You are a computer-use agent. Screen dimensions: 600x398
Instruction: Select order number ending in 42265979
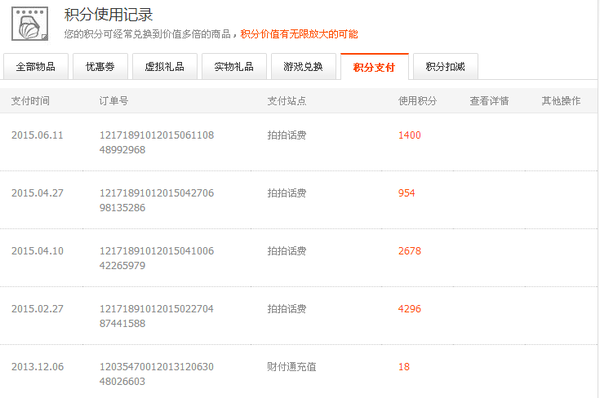tap(157, 258)
